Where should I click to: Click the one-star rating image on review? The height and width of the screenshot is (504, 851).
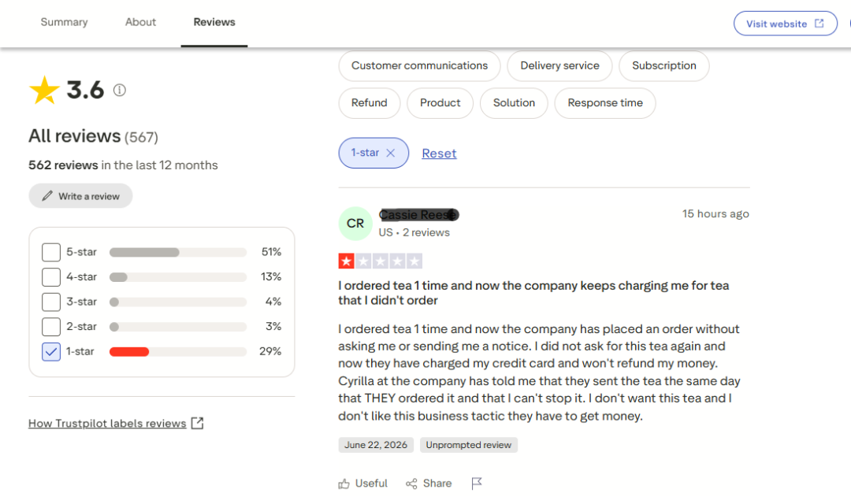click(380, 261)
